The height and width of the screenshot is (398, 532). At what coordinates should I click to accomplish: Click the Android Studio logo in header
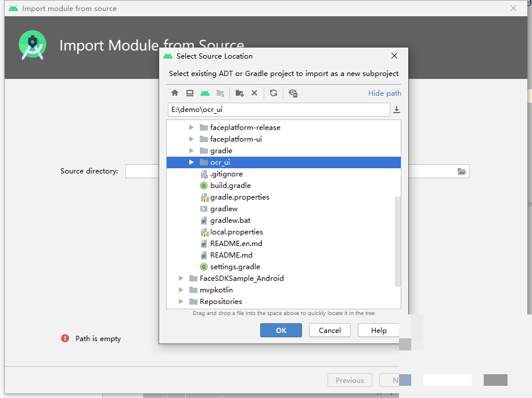pyautogui.click(x=33, y=45)
